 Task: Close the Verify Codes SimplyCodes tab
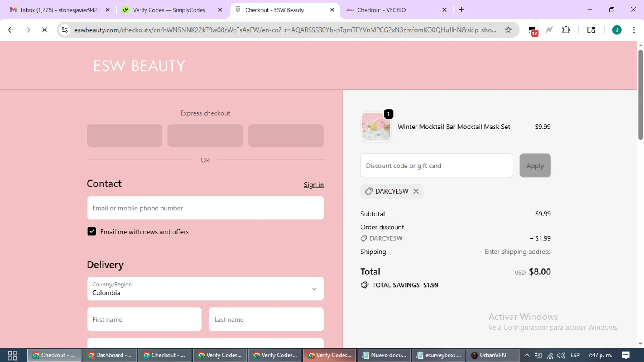click(220, 10)
